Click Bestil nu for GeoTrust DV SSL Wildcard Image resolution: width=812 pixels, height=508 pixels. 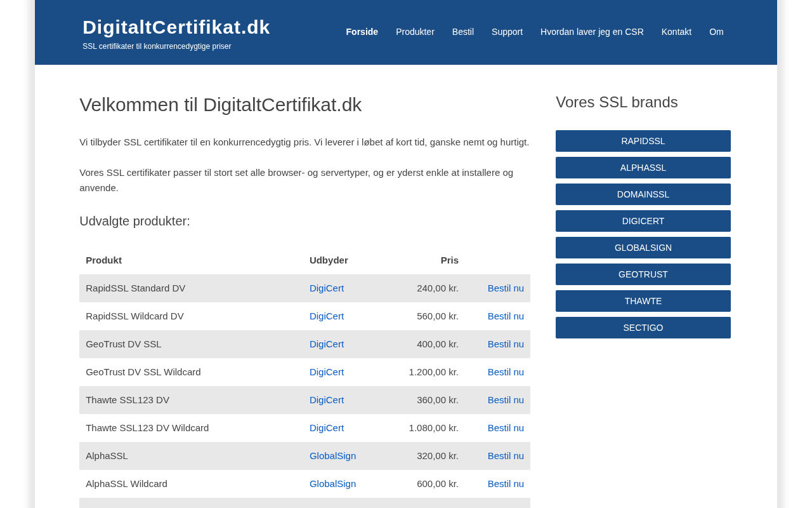point(505,372)
